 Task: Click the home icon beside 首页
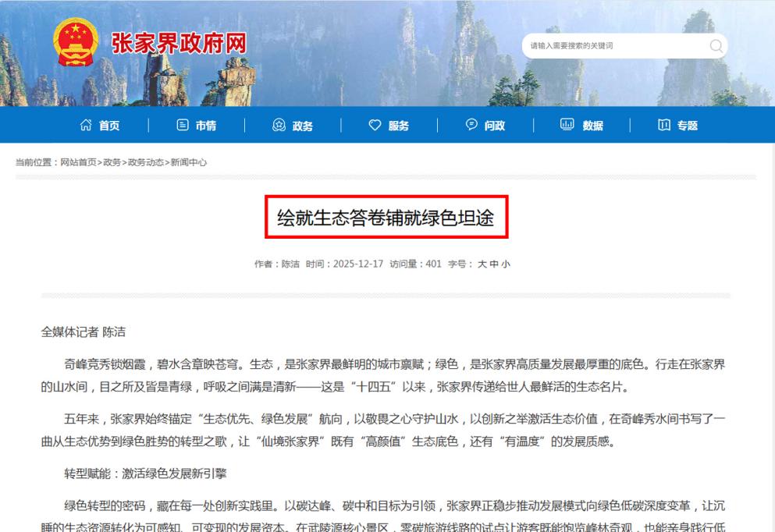point(86,126)
